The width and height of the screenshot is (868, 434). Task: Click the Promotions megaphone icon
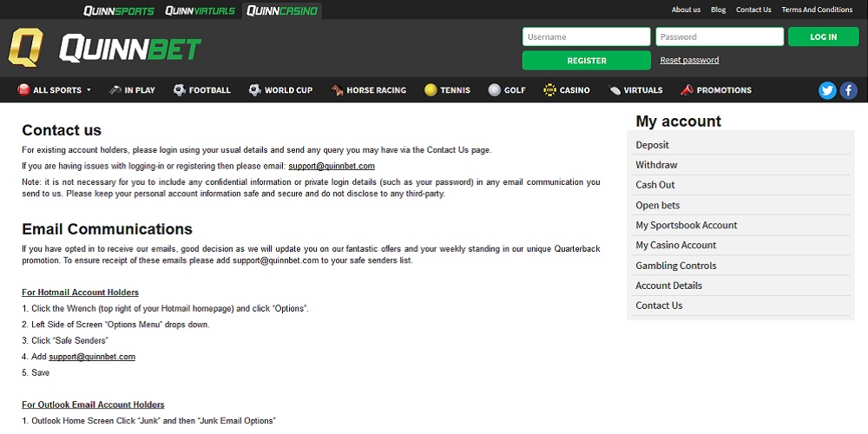point(687,89)
